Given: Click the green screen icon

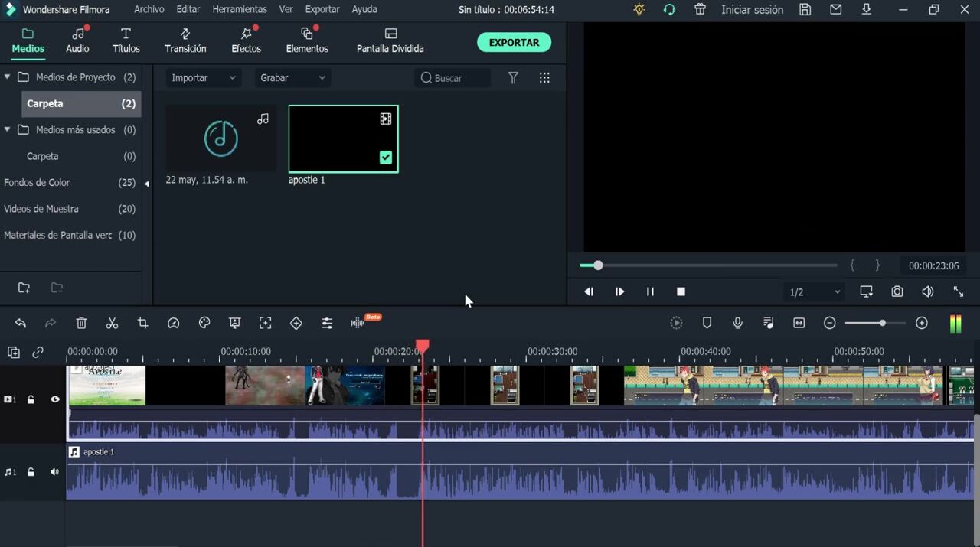Looking at the screenshot, I should 235,324.
